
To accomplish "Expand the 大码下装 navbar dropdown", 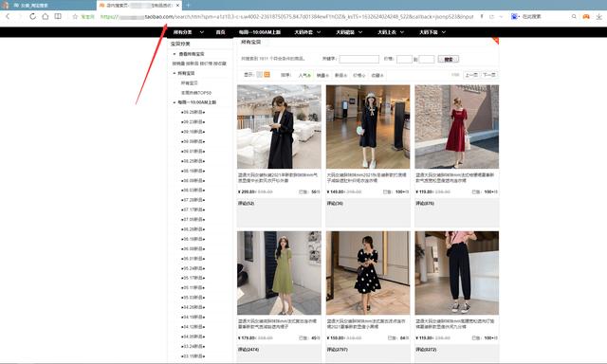I will (432, 32).
